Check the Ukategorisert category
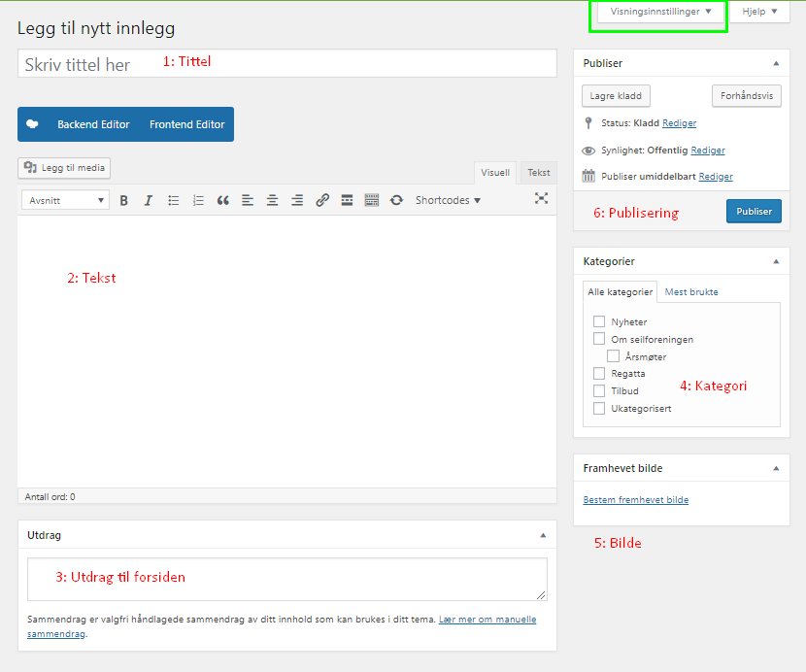The image size is (806, 672). pyautogui.click(x=599, y=408)
